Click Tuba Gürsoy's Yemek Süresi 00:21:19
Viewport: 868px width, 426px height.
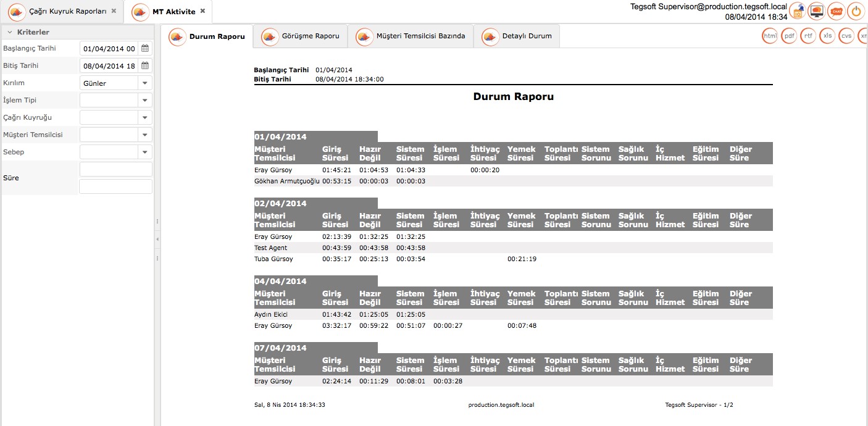click(522, 259)
